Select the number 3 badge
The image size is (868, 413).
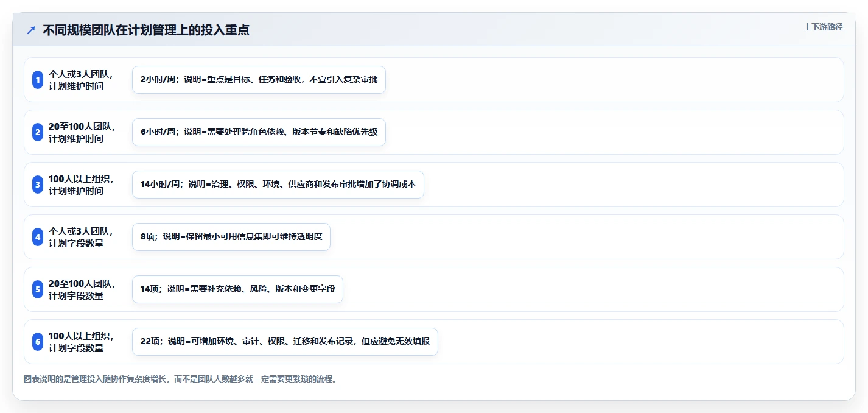pyautogui.click(x=38, y=185)
